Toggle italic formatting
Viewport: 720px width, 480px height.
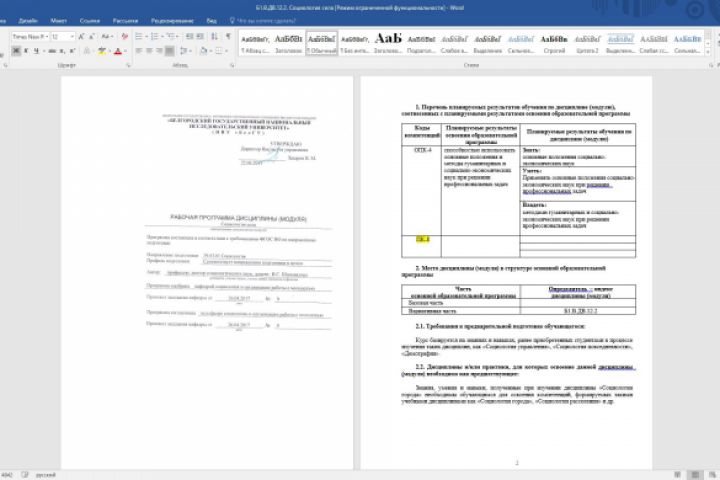coord(26,51)
